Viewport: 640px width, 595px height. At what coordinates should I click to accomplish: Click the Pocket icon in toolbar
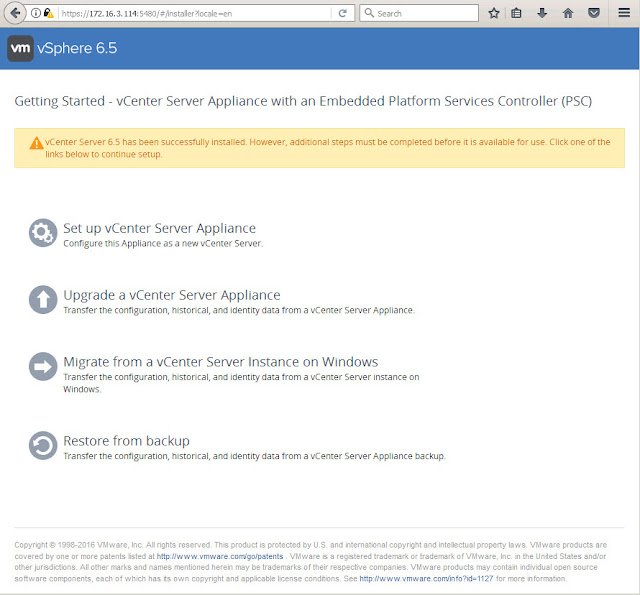pos(594,13)
